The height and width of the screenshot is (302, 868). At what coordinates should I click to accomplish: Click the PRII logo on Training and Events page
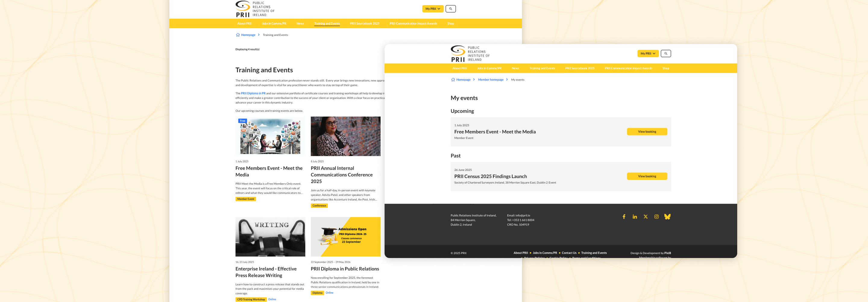click(255, 9)
